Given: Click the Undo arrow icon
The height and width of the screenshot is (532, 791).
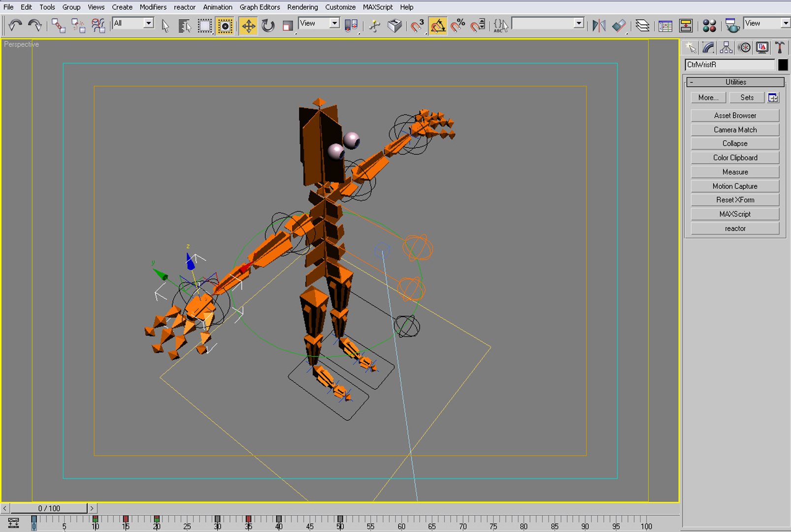Looking at the screenshot, I should click(x=15, y=25).
